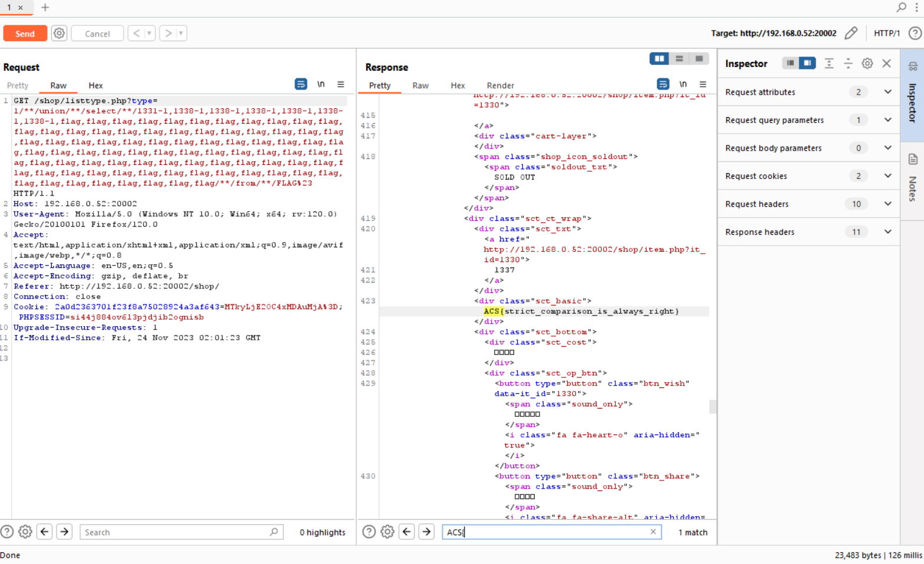
Task: Select Response Pretty tab
Action: (x=380, y=85)
